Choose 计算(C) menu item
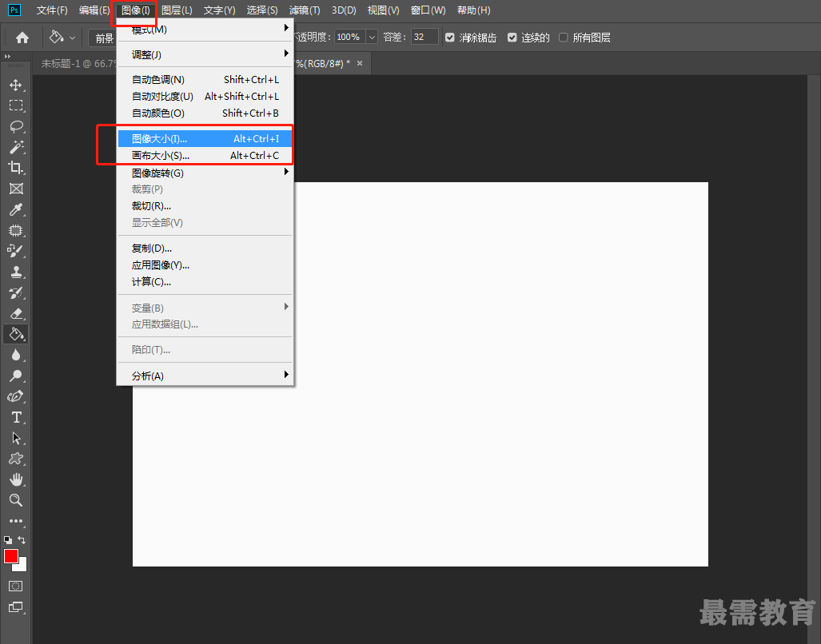Screen dimensions: 821x644 [x=204, y=281]
